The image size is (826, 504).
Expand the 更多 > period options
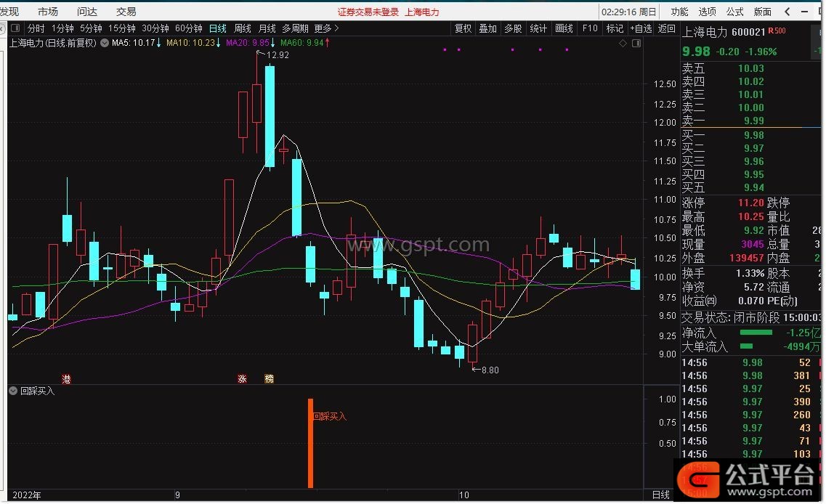coord(326,28)
